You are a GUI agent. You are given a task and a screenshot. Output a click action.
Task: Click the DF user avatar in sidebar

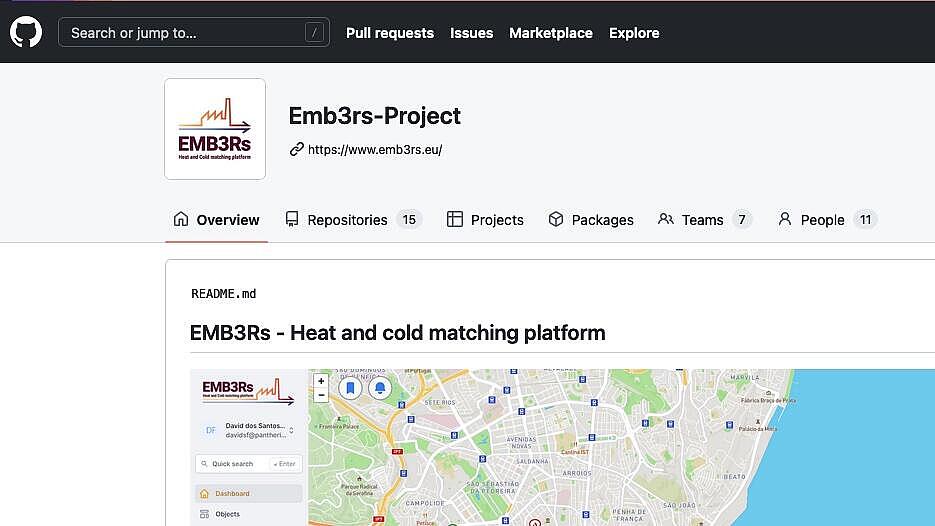pos(210,430)
